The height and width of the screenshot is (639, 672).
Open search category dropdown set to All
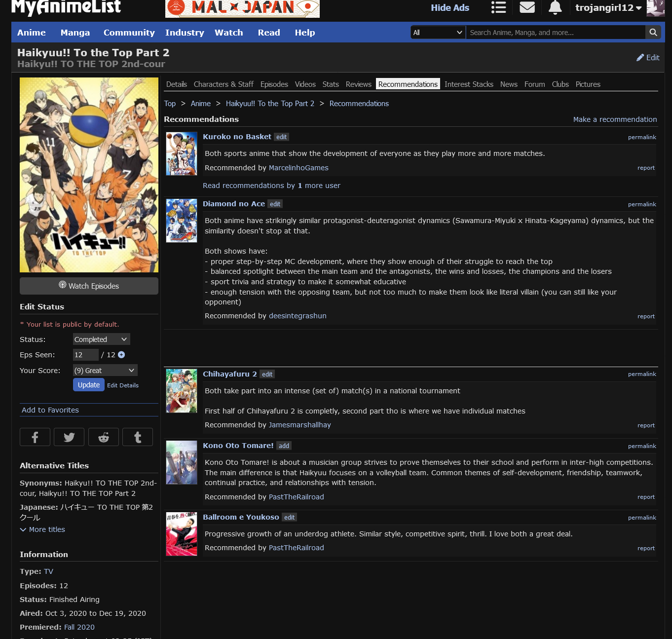click(x=438, y=33)
